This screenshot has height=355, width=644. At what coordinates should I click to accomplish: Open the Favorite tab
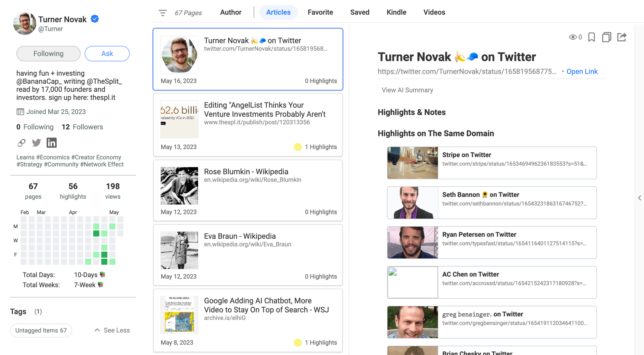point(320,12)
